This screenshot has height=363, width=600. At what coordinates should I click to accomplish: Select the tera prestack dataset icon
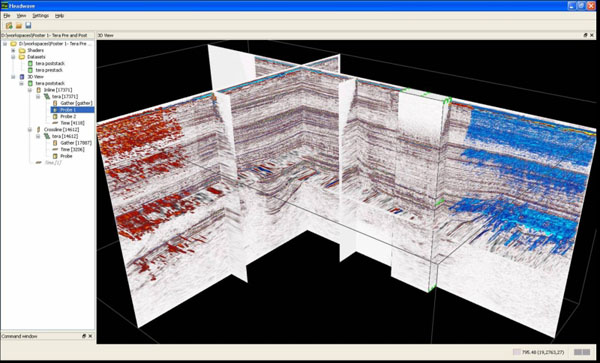[x=31, y=70]
